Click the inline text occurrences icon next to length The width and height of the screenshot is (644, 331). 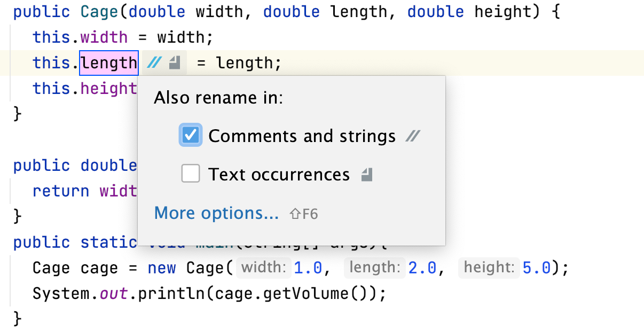click(175, 63)
